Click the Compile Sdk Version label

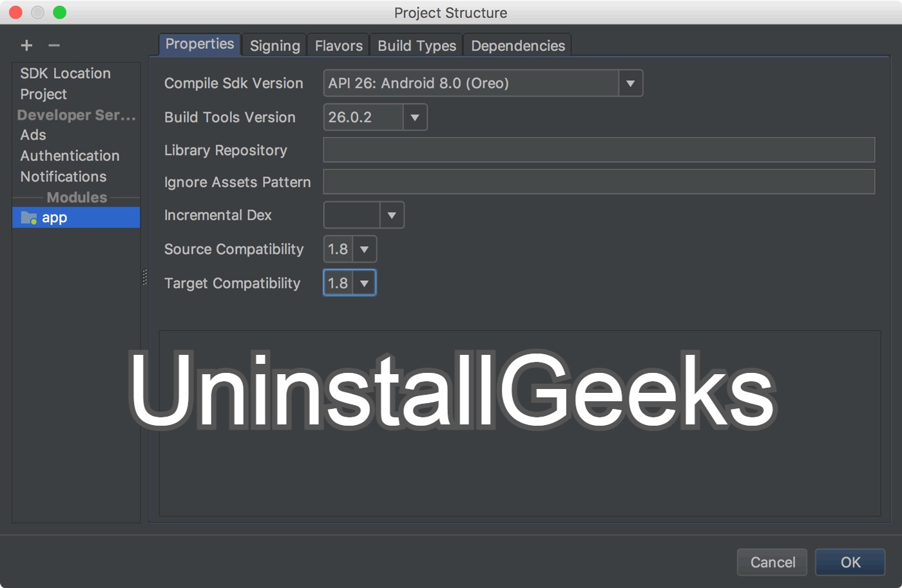point(233,83)
